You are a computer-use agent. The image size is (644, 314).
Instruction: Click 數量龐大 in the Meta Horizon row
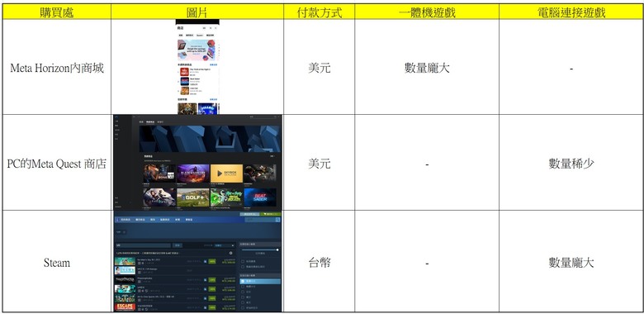[x=427, y=68]
